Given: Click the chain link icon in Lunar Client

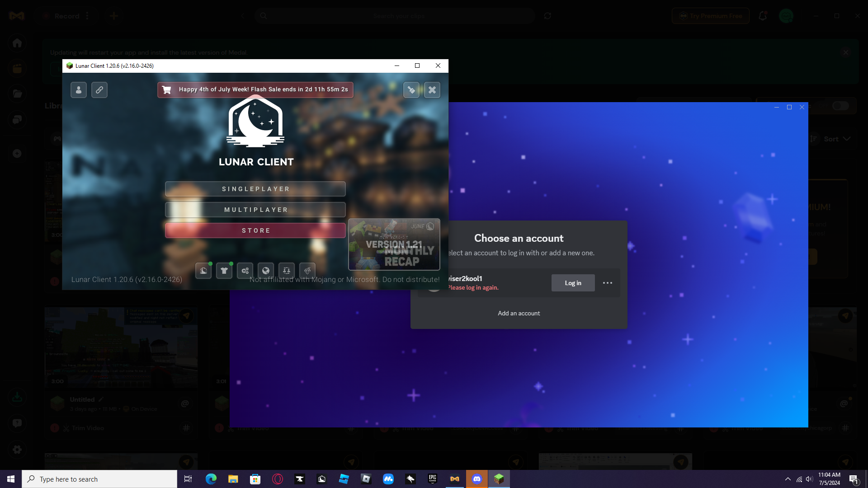Looking at the screenshot, I should tap(99, 90).
